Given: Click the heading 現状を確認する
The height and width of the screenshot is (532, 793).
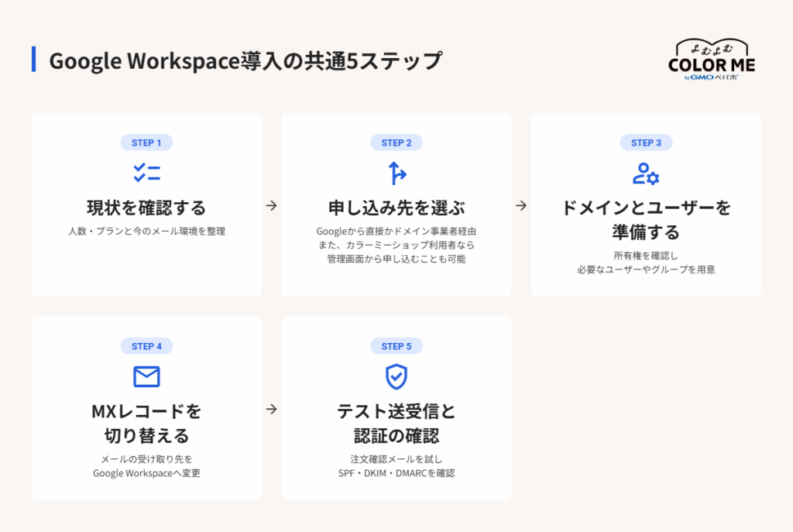Looking at the screenshot, I should [146, 208].
